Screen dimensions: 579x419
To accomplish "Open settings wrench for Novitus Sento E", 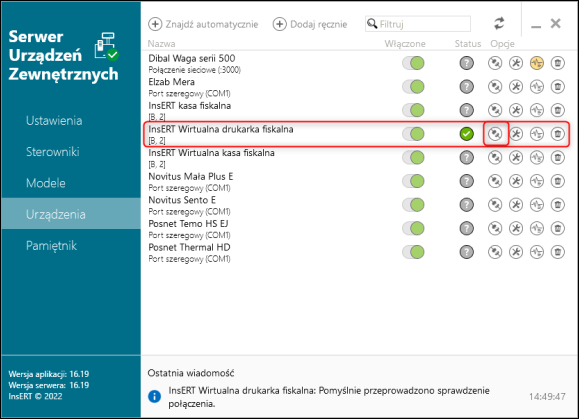I will [516, 205].
